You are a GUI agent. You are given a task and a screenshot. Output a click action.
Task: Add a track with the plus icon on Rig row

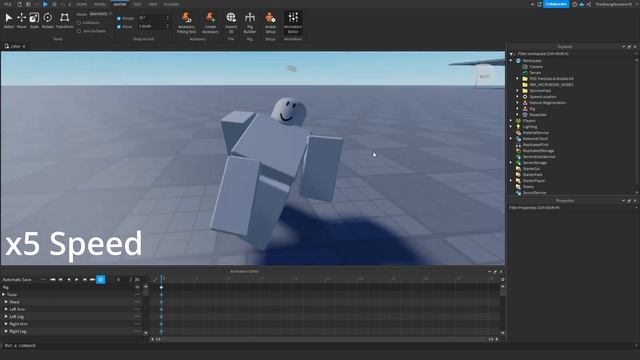click(138, 287)
